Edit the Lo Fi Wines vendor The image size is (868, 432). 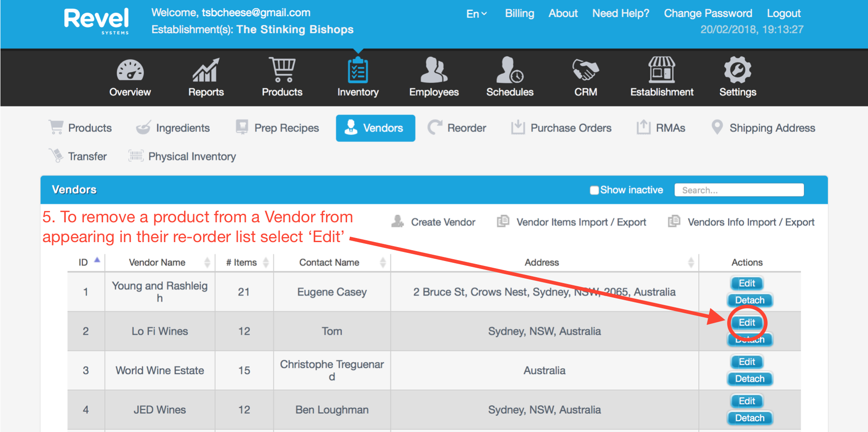pos(746,322)
